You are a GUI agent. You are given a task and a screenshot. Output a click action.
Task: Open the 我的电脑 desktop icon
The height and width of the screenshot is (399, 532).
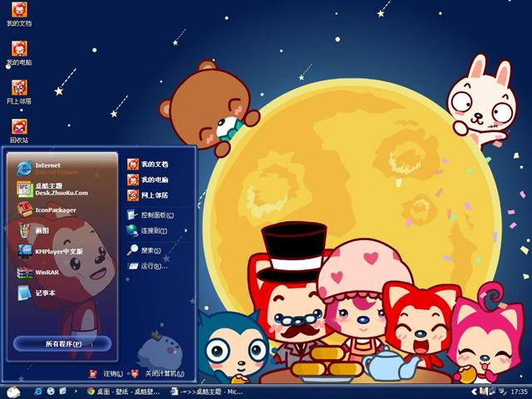[19, 53]
